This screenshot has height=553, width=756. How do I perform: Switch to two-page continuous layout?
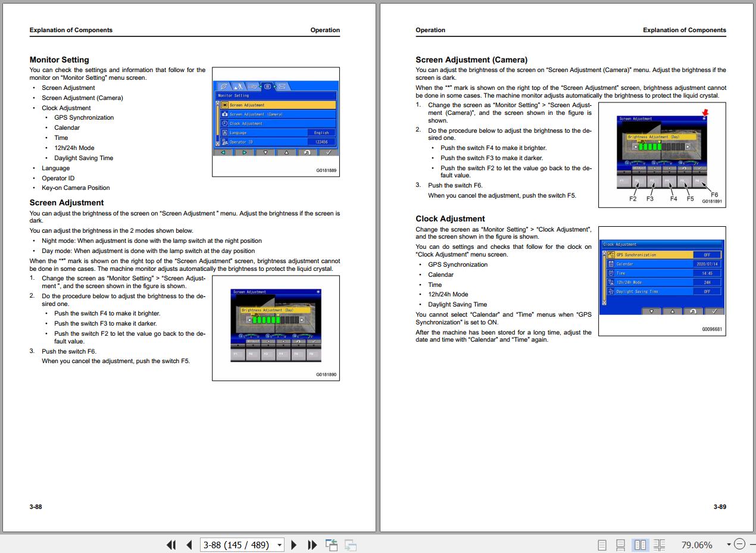(x=659, y=545)
